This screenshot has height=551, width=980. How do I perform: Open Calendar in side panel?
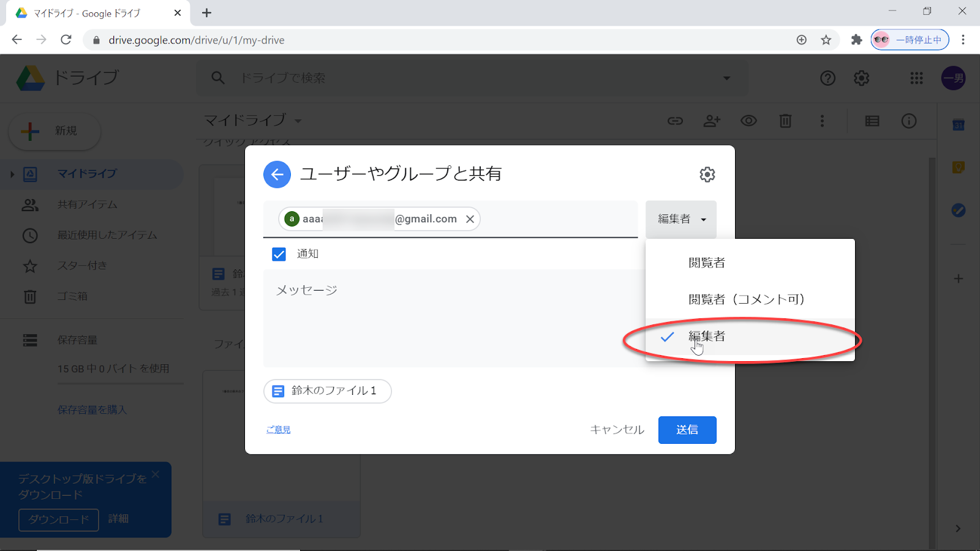click(x=959, y=125)
